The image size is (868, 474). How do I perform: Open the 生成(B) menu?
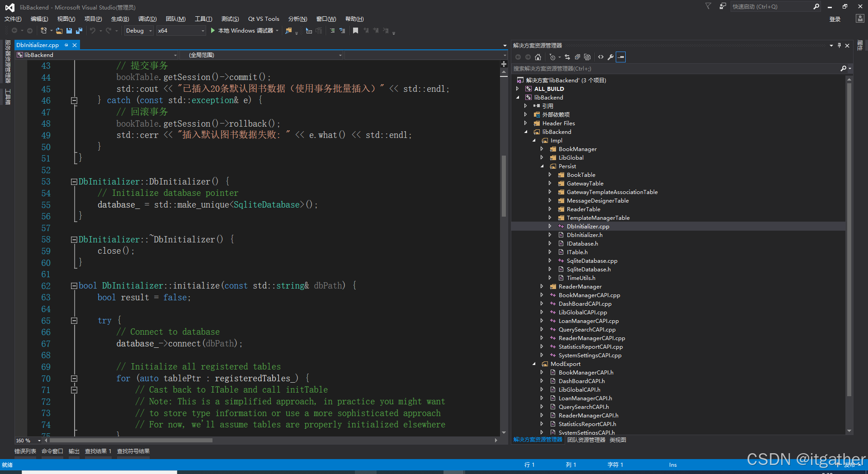tap(120, 19)
